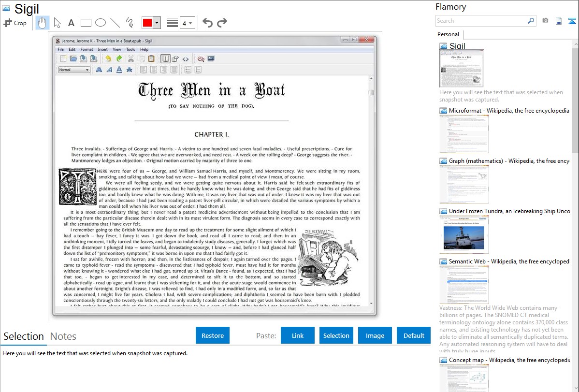Open File menu in Sigil window

(60, 49)
